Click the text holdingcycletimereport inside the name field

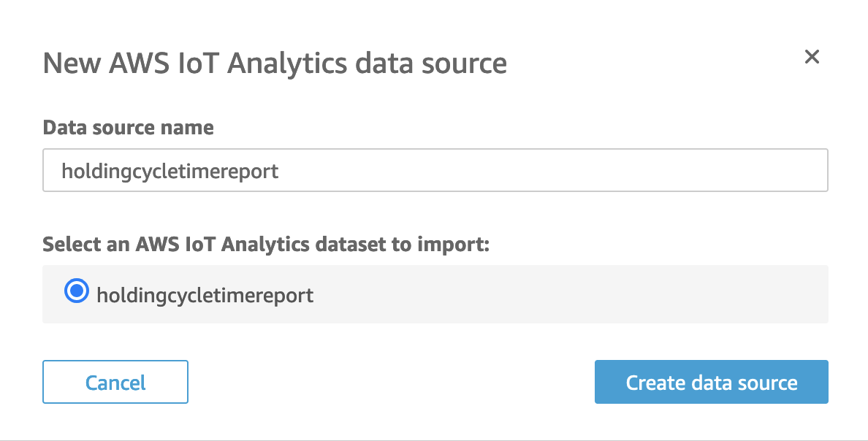[170, 172]
